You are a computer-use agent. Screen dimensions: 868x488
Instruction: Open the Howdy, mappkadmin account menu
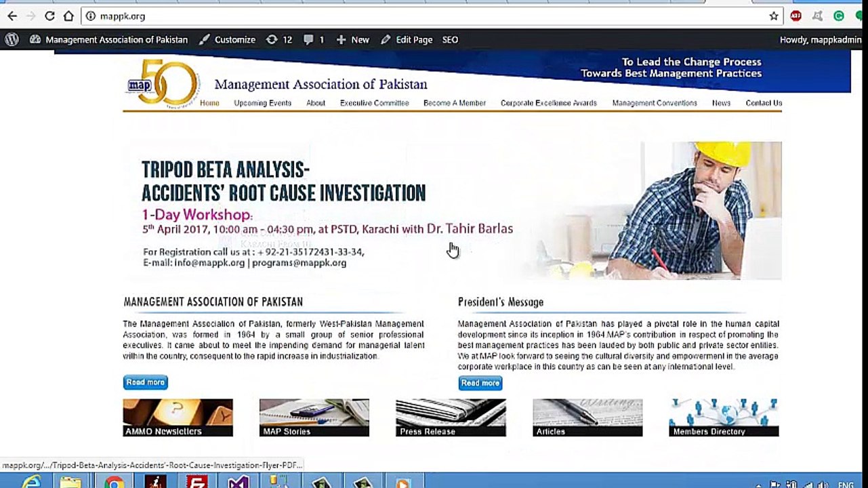821,39
